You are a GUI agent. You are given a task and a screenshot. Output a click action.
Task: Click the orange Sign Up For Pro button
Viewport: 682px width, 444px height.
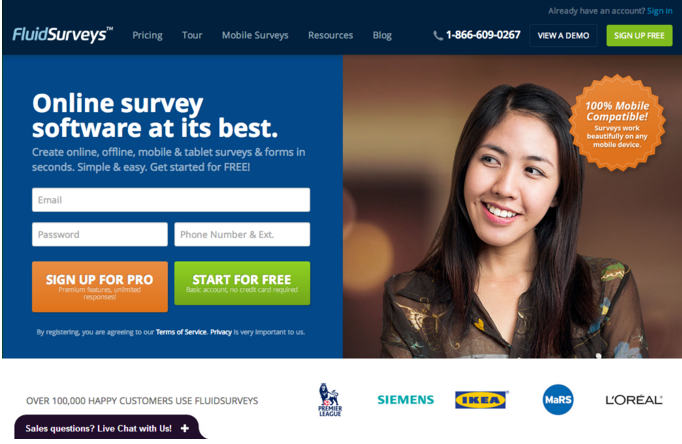coord(100,287)
